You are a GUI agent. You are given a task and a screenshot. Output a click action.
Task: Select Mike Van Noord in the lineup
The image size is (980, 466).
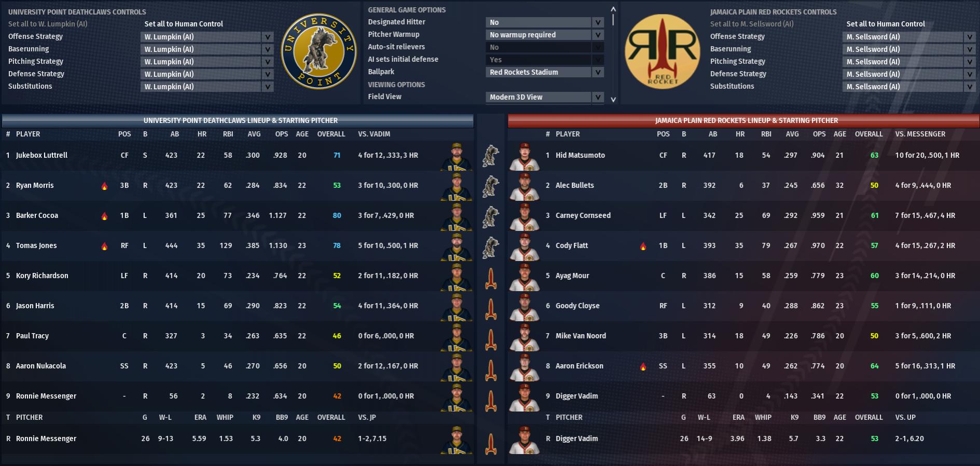pyautogui.click(x=581, y=336)
